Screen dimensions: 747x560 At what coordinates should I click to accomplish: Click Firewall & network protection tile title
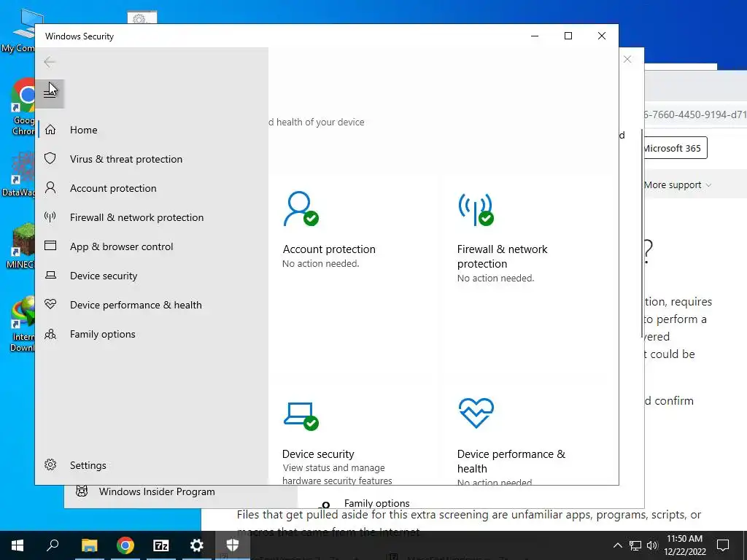(x=502, y=256)
